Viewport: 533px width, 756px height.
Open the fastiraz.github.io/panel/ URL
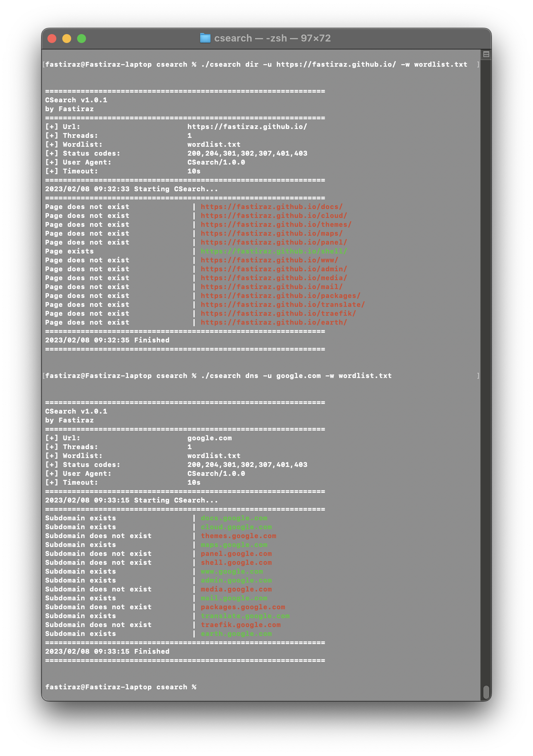pos(274,242)
